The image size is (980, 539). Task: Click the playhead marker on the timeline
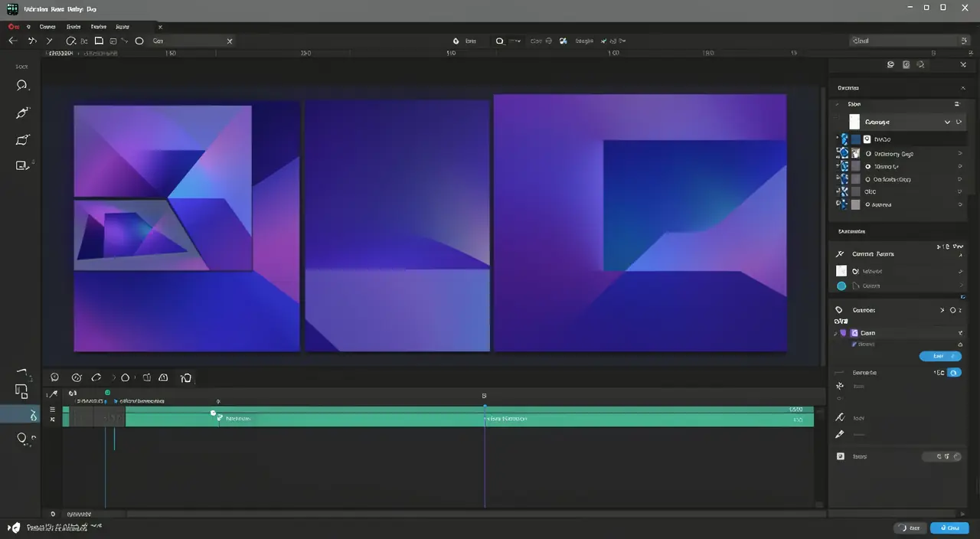click(484, 407)
